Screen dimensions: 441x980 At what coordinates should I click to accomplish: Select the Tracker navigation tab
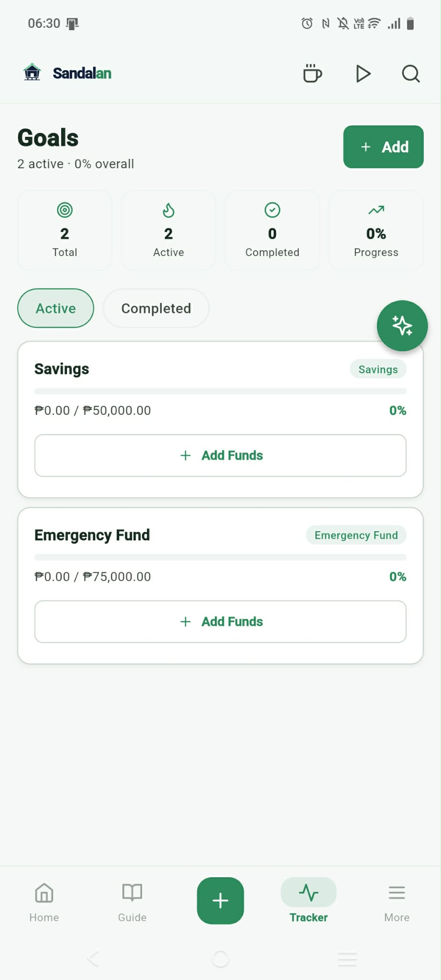[x=309, y=902]
